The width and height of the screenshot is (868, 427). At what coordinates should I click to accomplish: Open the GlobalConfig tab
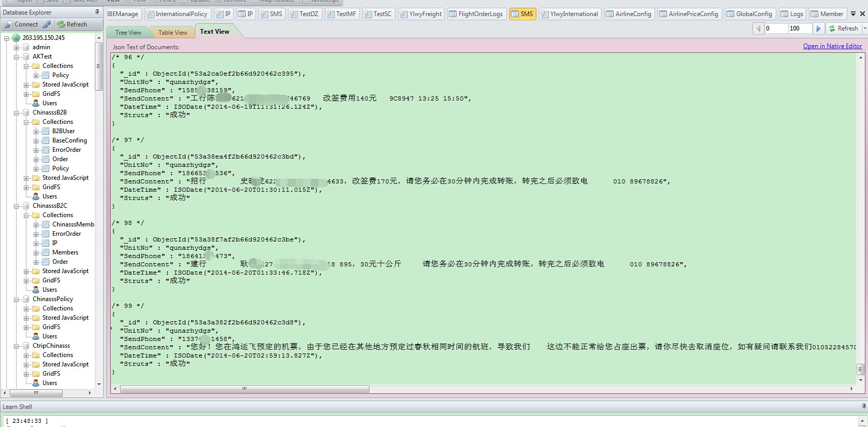[750, 14]
